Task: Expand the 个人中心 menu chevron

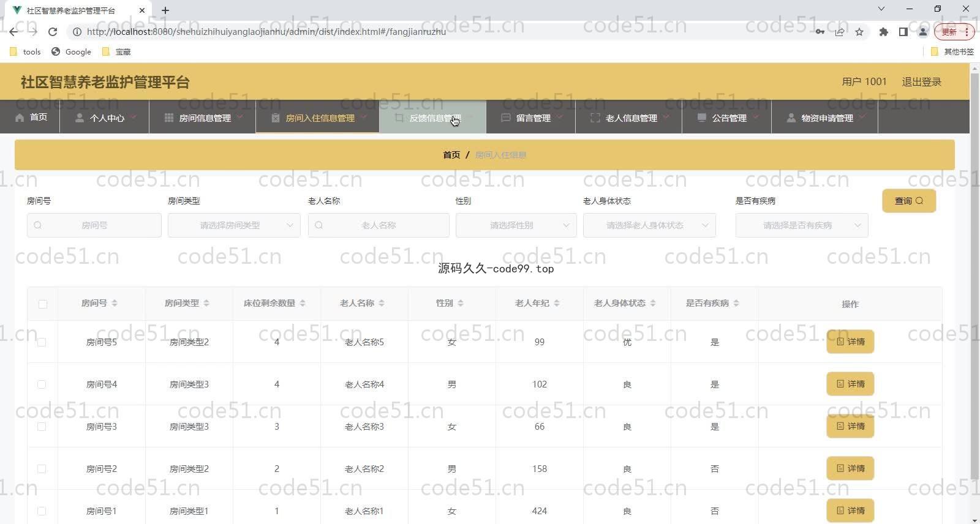Action: 134,117
